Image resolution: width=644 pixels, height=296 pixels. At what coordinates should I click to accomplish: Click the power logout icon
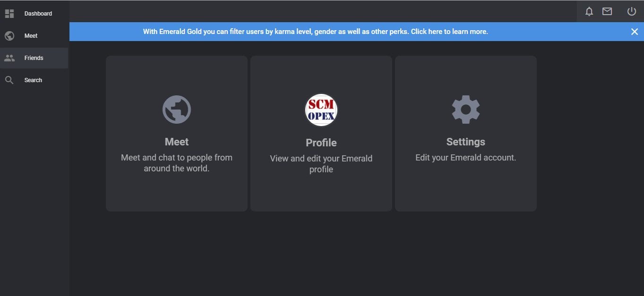click(x=632, y=11)
